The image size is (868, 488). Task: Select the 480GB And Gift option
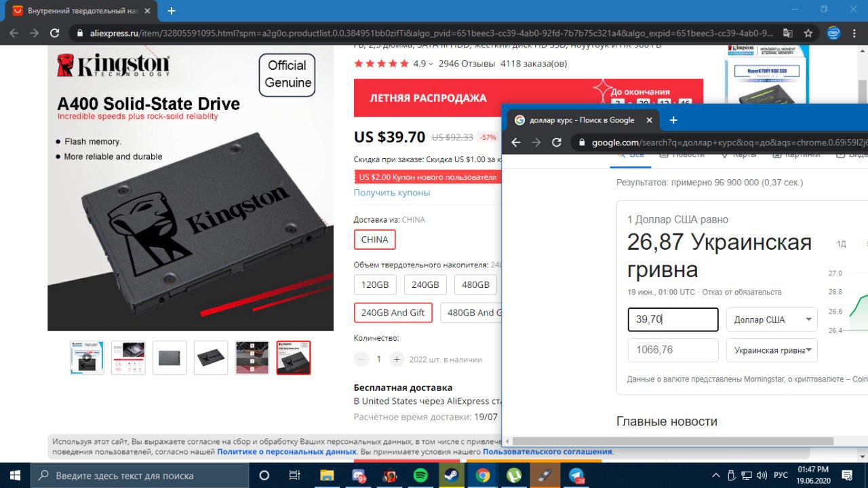471,312
